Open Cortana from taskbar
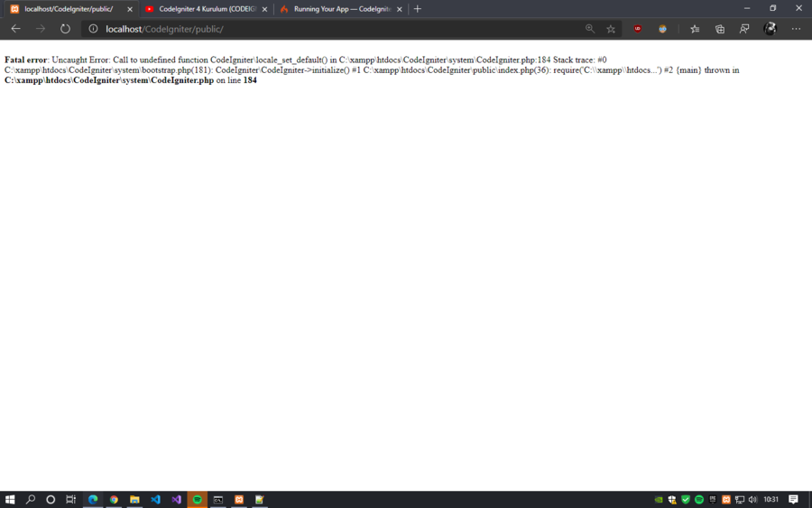812x508 pixels. tap(51, 500)
